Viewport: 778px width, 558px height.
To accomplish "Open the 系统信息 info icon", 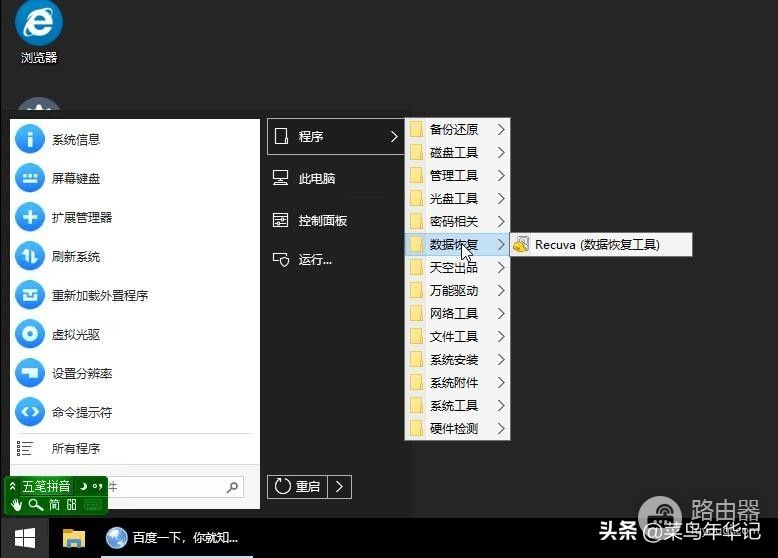I will pyautogui.click(x=30, y=140).
